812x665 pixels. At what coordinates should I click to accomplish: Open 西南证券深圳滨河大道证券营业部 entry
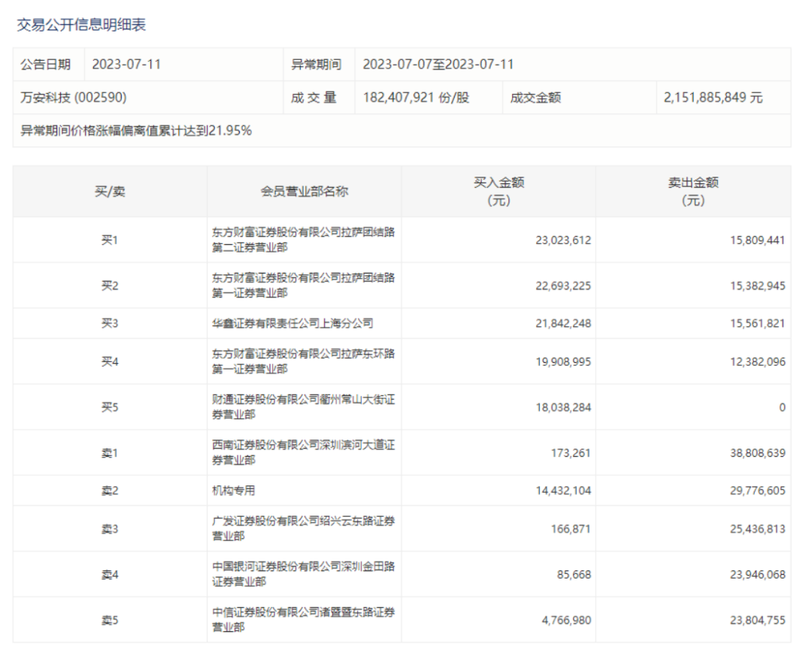tap(303, 452)
